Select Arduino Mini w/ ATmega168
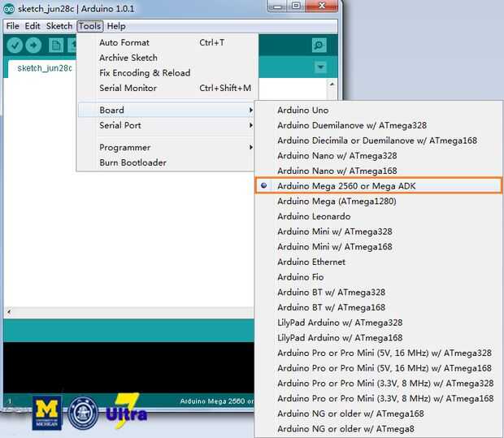The width and height of the screenshot is (504, 438). (379, 247)
